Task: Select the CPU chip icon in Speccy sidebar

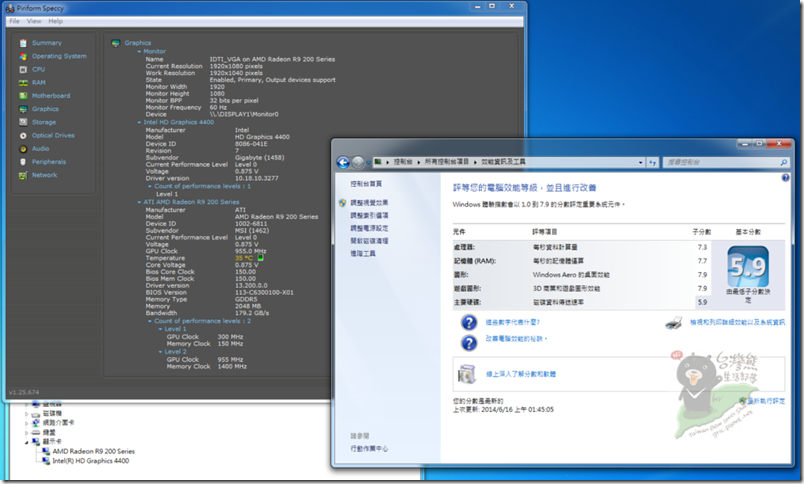Action: (23, 70)
